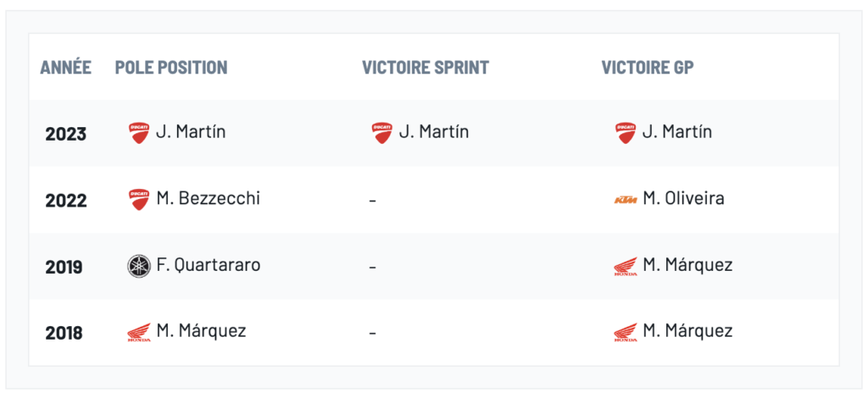
Task: Open M. Bezzecchi rider link
Action: click(208, 199)
